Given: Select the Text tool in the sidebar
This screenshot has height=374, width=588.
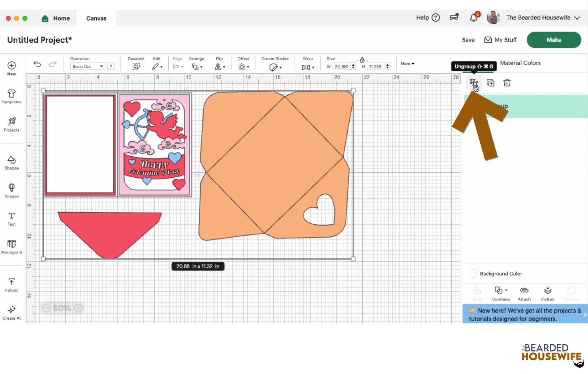Looking at the screenshot, I should click(11, 218).
